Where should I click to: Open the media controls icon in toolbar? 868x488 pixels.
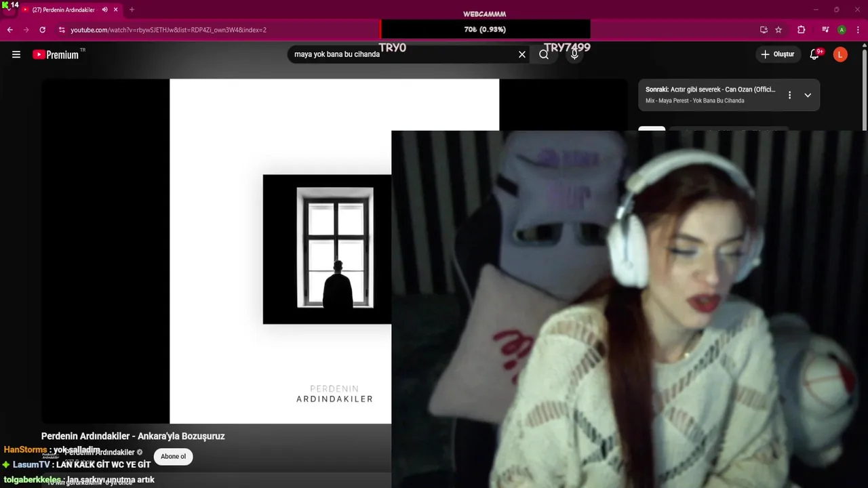click(825, 30)
